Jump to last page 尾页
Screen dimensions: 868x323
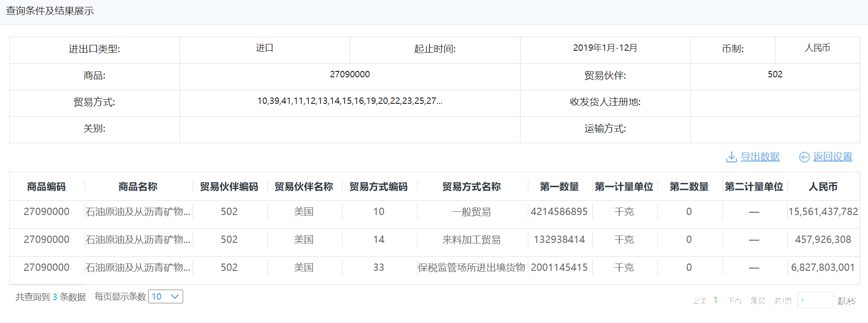[758, 301]
